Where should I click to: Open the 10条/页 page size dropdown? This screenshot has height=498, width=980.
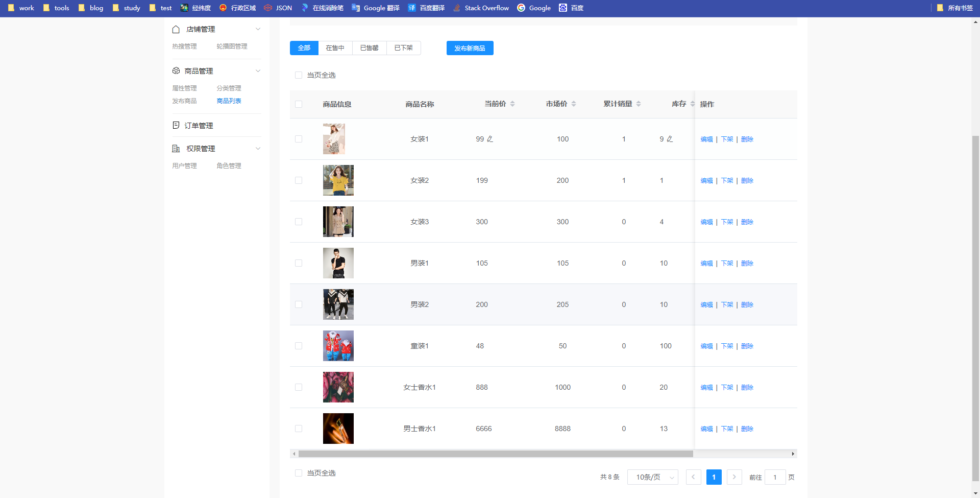pos(652,477)
